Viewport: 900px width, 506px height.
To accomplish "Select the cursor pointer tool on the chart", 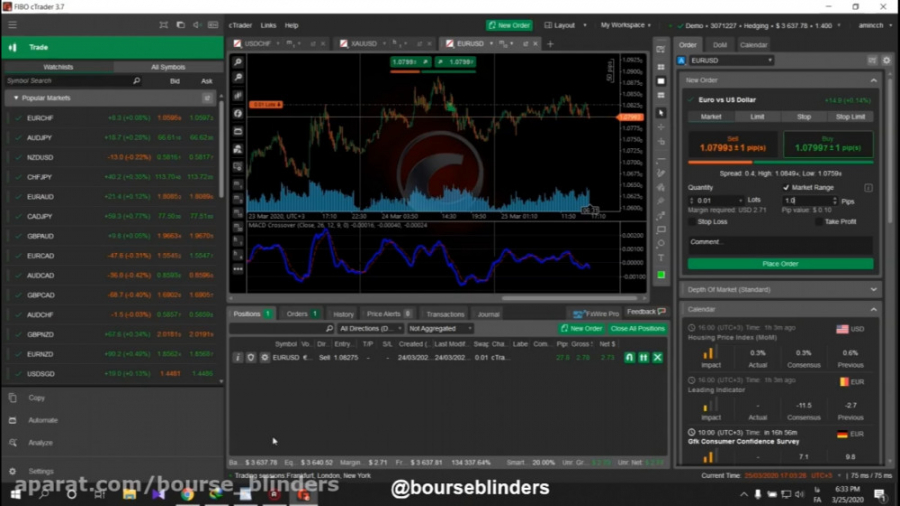I will coord(661,113).
